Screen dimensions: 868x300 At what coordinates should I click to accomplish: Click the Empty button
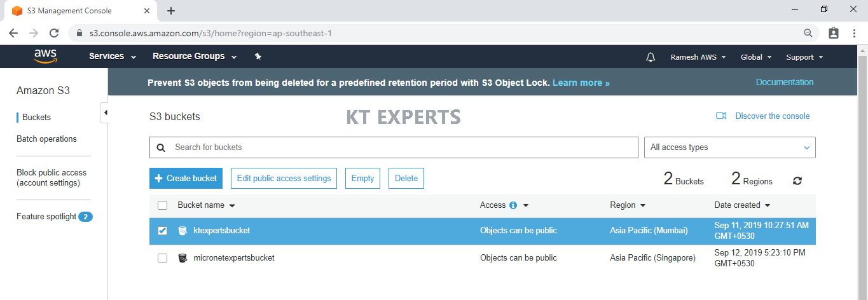pos(362,179)
